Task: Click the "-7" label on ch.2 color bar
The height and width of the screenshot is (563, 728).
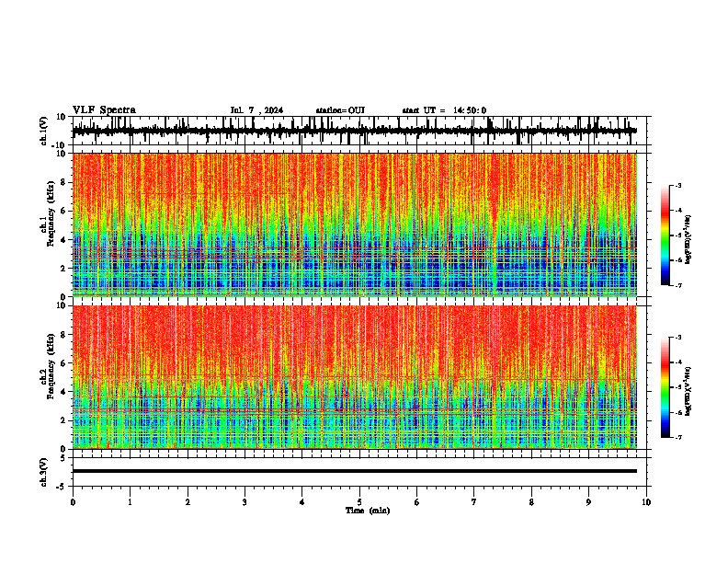Action: [x=678, y=438]
